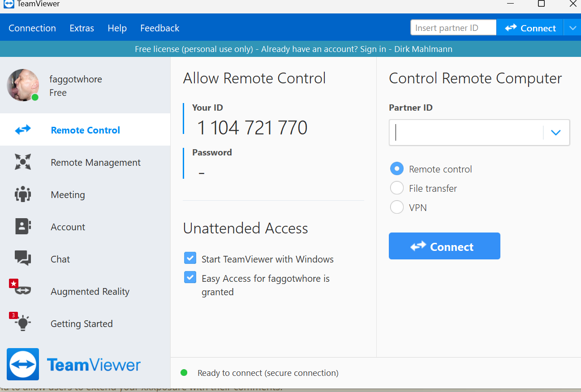
Task: Select the File transfer radio button
Action: point(397,188)
